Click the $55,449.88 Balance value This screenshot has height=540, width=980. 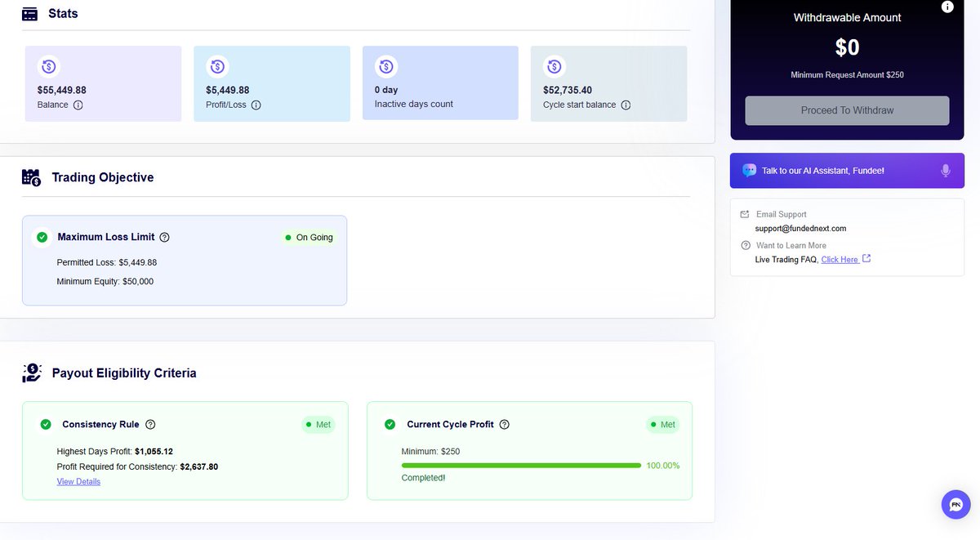click(62, 90)
